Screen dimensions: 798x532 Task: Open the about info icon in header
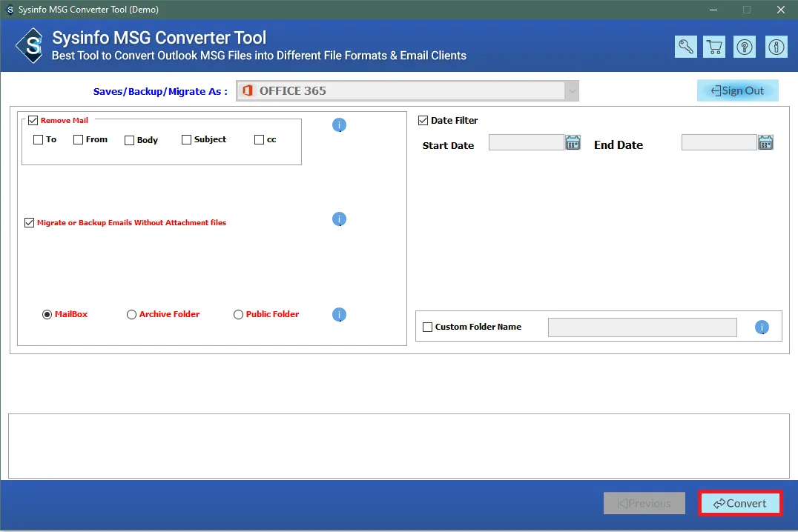pos(776,47)
